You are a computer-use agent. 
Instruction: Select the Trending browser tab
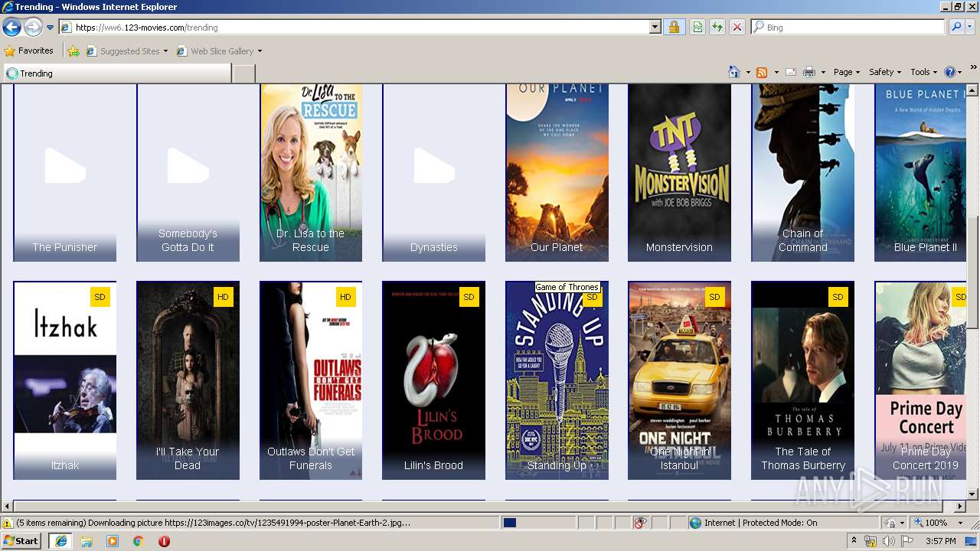coord(117,73)
